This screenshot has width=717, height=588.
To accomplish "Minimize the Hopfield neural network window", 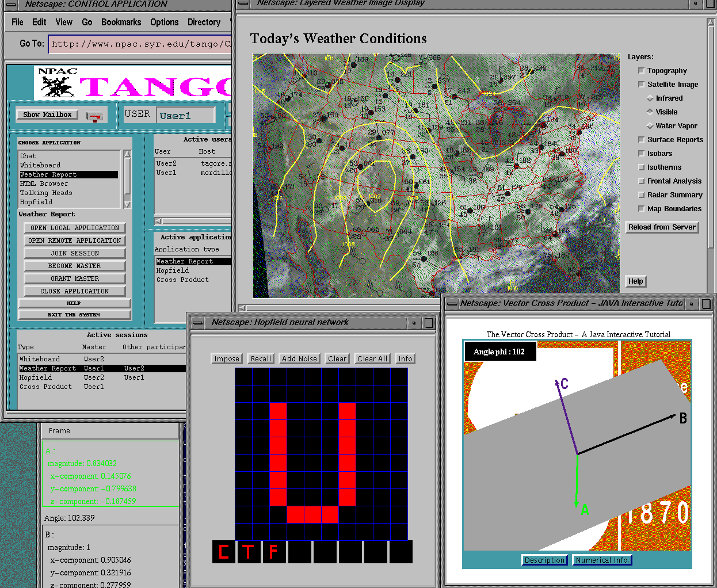I will [414, 323].
